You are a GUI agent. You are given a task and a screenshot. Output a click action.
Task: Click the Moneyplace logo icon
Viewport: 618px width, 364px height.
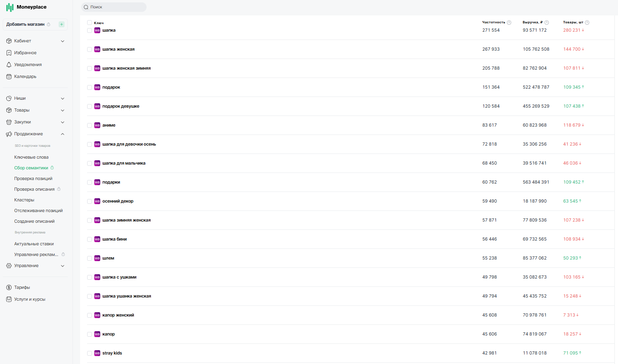point(10,7)
